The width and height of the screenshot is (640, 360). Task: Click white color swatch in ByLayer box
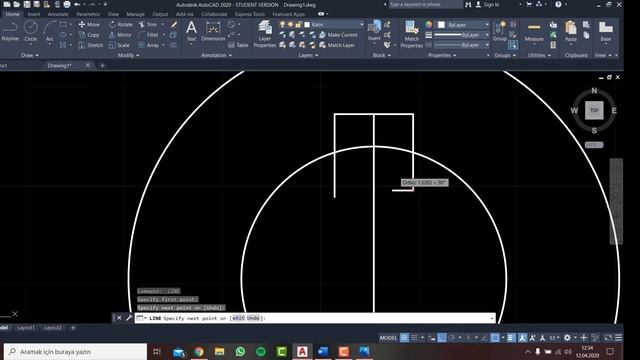(x=441, y=24)
